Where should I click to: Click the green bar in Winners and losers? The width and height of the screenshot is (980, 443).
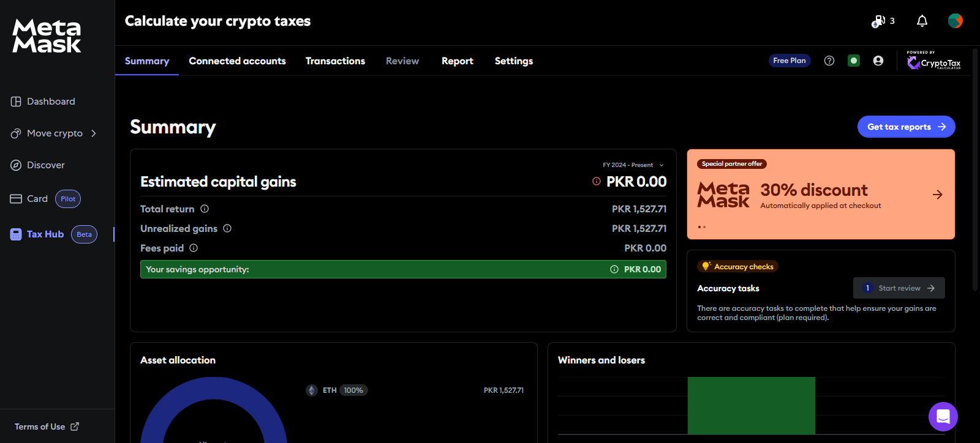[752, 405]
